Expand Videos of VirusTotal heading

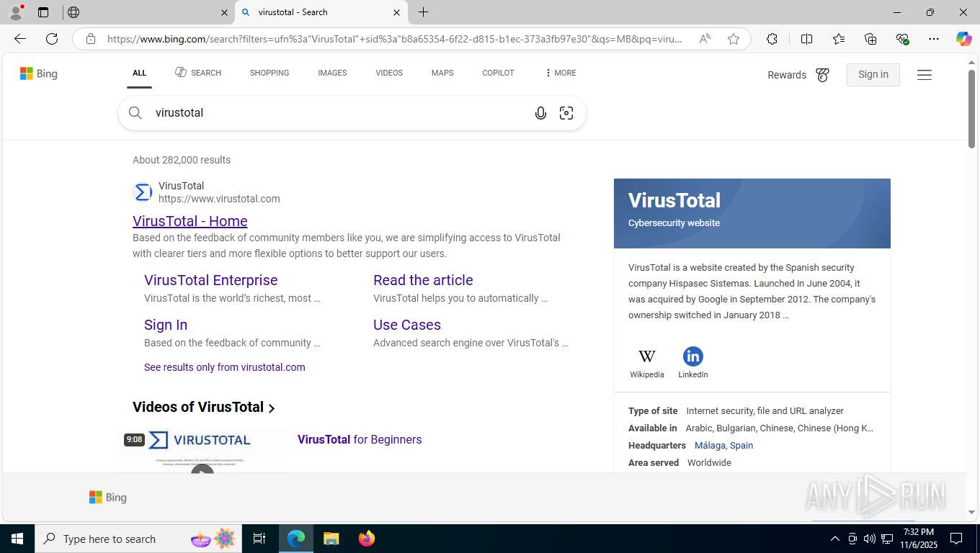[204, 407]
